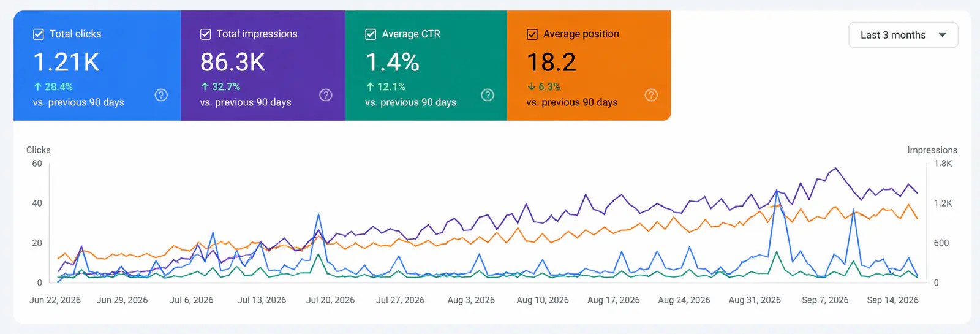Click the 600 impressions axis tick
This screenshot has height=334, width=980.
941,243
